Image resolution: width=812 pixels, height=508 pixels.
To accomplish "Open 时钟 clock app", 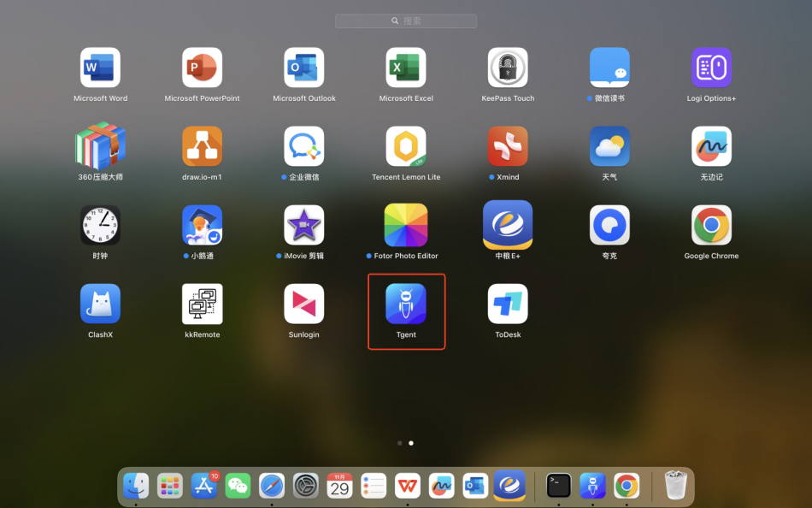I will tap(100, 225).
